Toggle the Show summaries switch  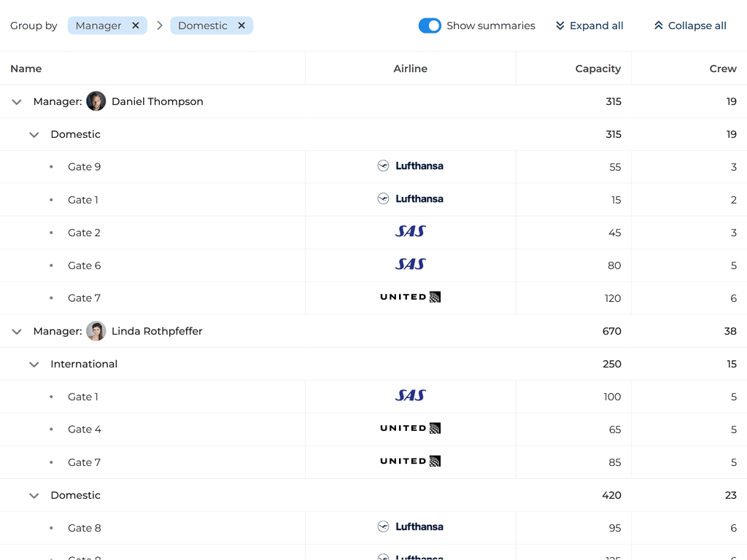point(430,26)
